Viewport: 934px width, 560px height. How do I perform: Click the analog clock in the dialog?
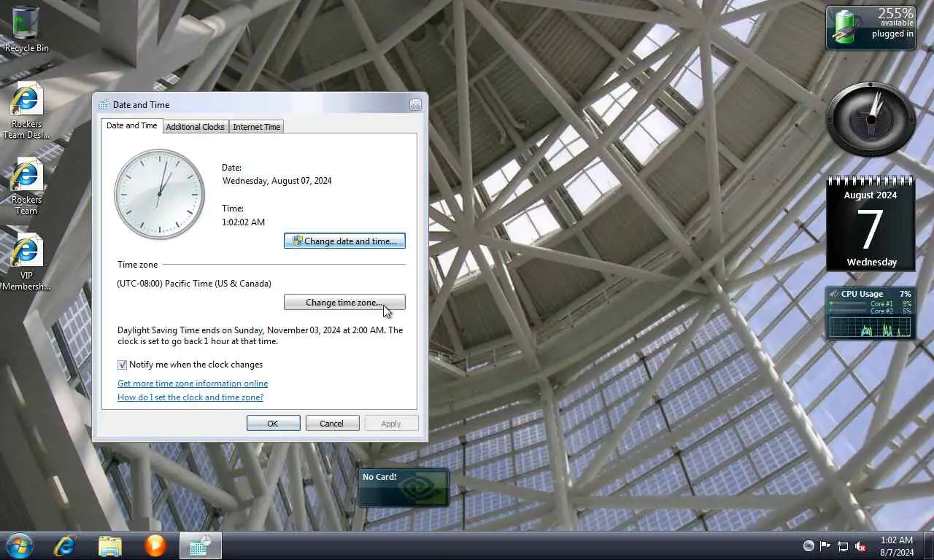coord(159,194)
